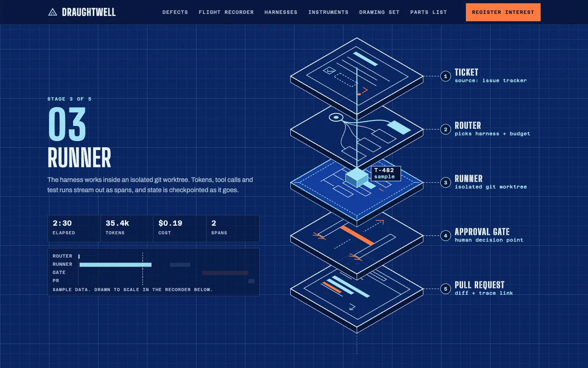Click the GATE row label in timeline

click(59, 273)
